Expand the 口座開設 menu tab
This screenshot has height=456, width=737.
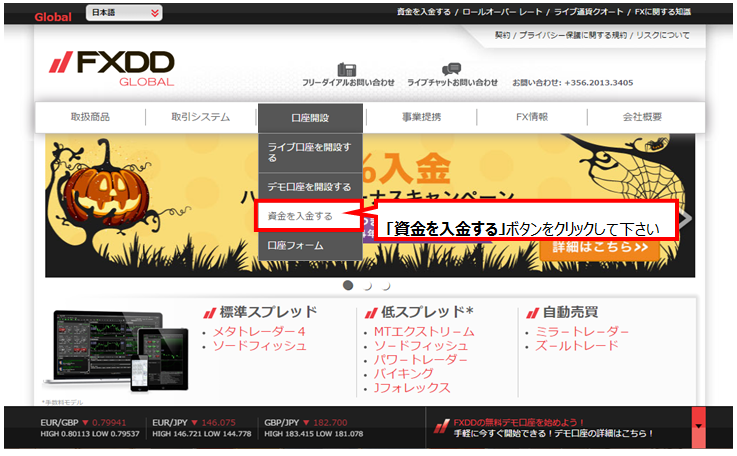(x=310, y=117)
